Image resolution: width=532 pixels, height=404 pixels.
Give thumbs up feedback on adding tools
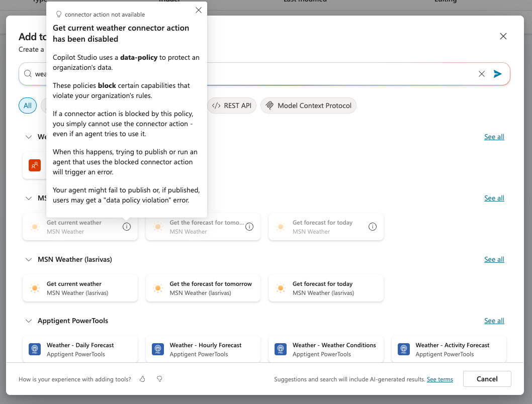(142, 379)
